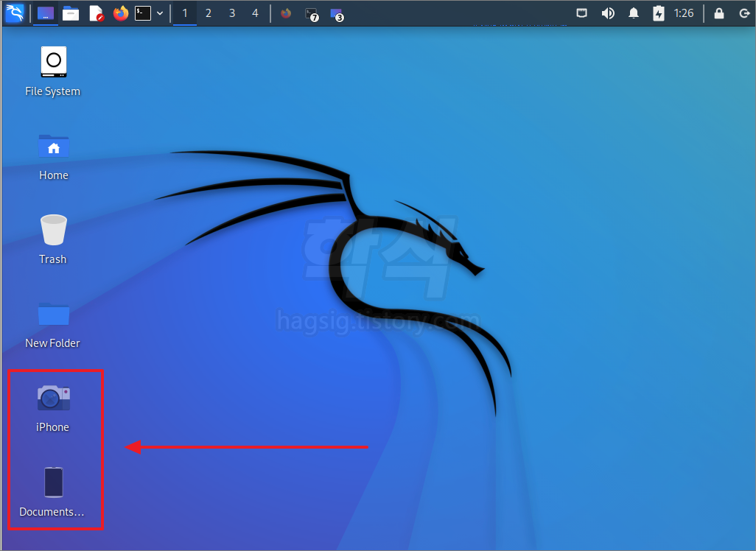This screenshot has height=551, width=756.
Task: Open the terminal emulator launcher
Action: (143, 13)
